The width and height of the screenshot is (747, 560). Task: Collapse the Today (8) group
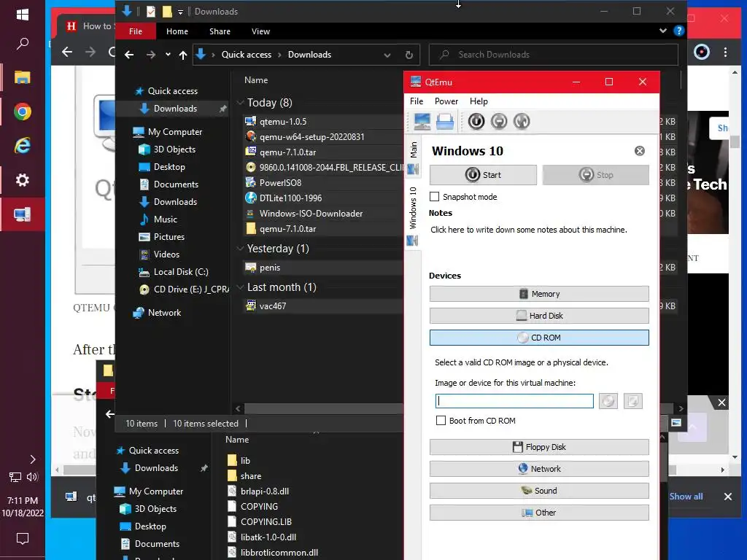click(x=241, y=102)
